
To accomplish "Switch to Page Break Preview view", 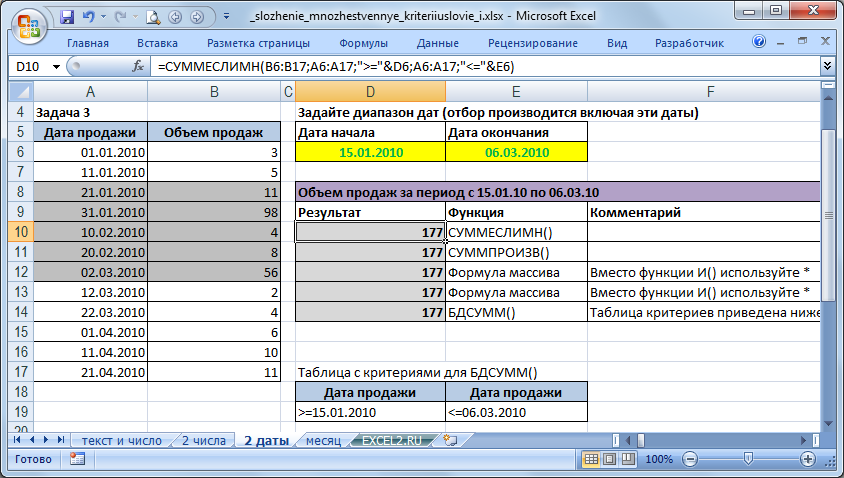I will point(628,459).
